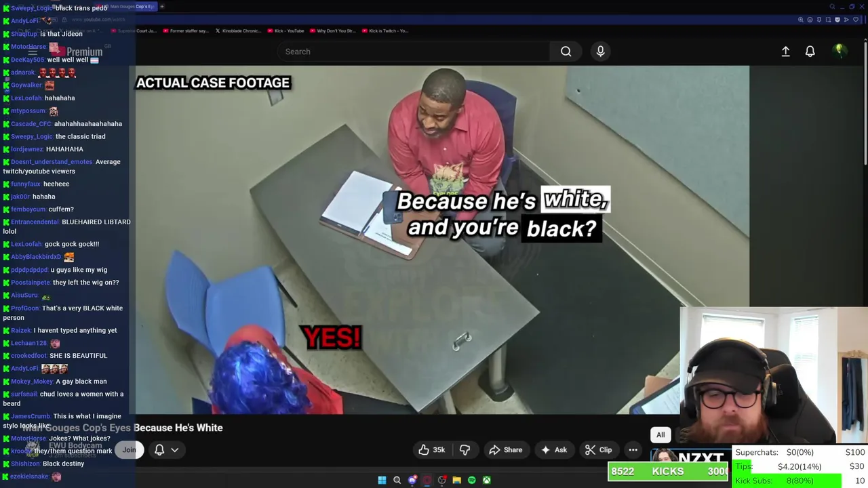Click chat message 'A gay black man'
The height and width of the screenshot is (488, 868).
pos(81,382)
